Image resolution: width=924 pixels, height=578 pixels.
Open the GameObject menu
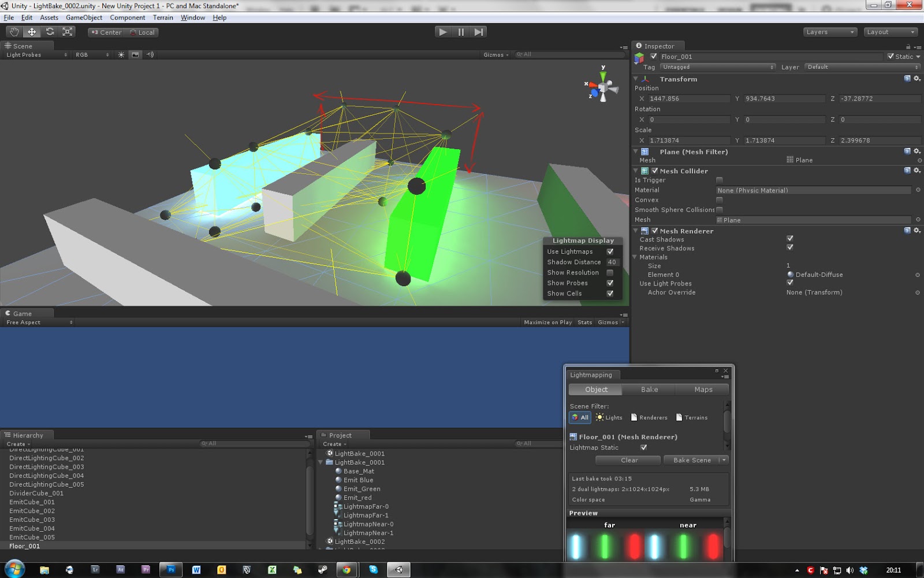click(x=84, y=17)
